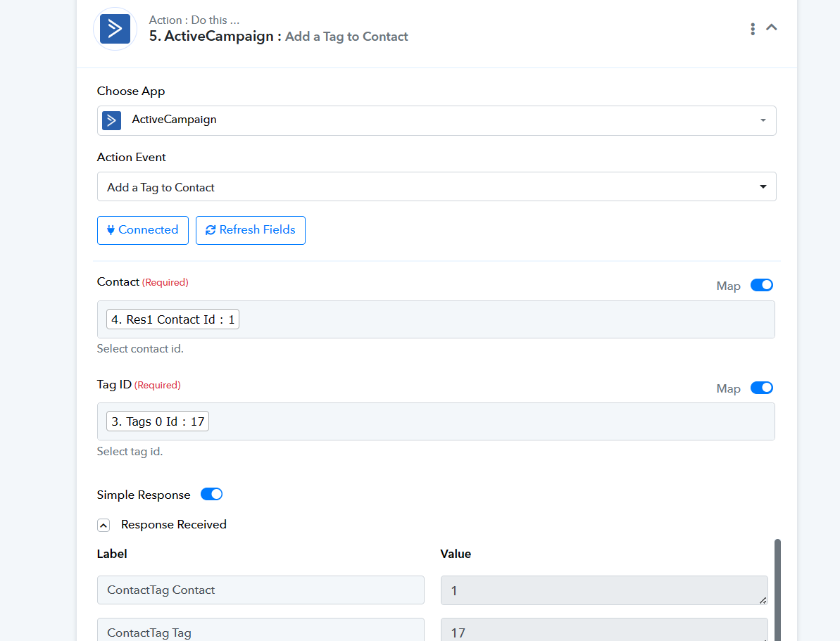This screenshot has width=840, height=641.
Task: Click the Refresh Fields button
Action: coord(250,230)
